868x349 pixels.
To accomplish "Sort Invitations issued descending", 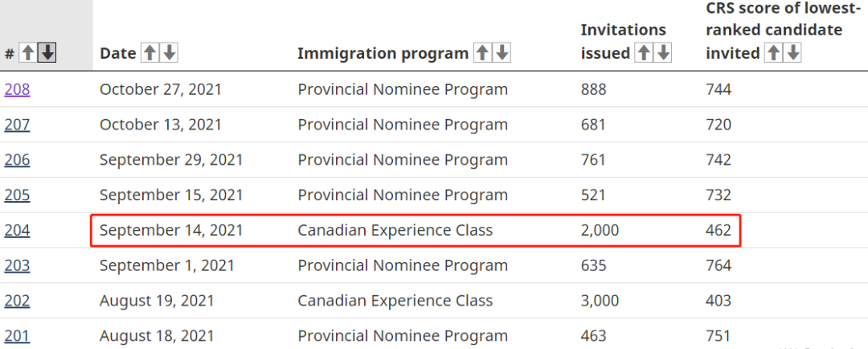I will click(663, 54).
